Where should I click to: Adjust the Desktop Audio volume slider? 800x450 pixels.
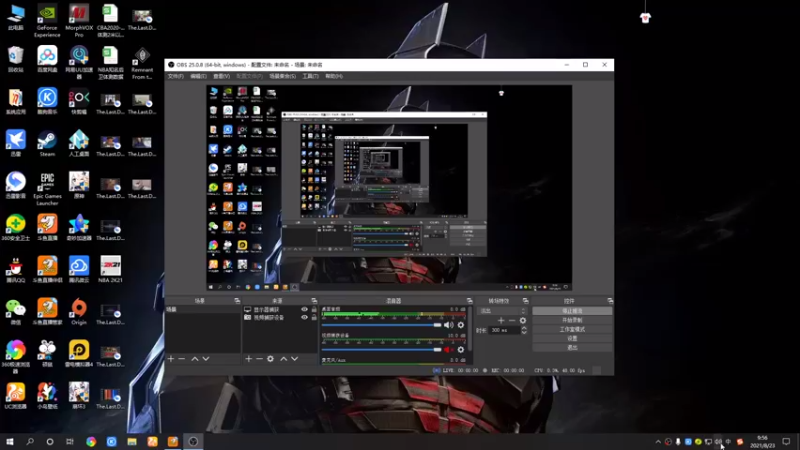[x=381, y=325]
